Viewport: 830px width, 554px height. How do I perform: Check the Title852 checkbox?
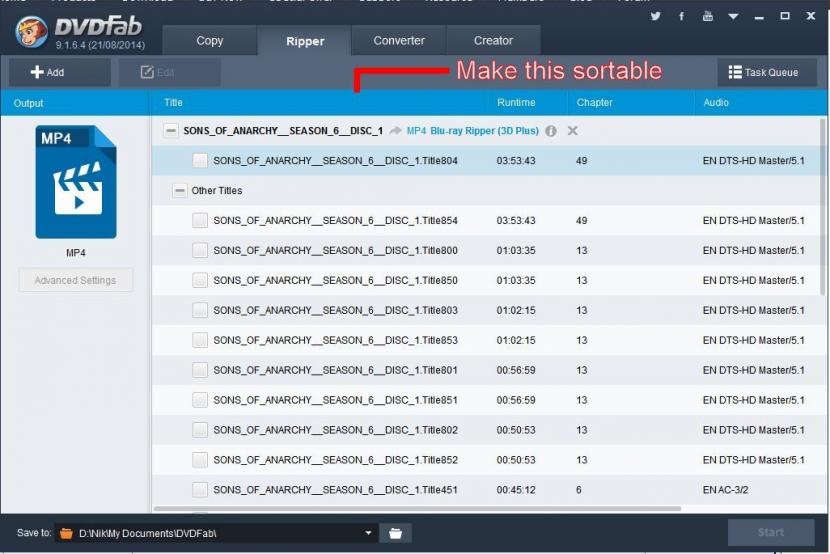200,459
